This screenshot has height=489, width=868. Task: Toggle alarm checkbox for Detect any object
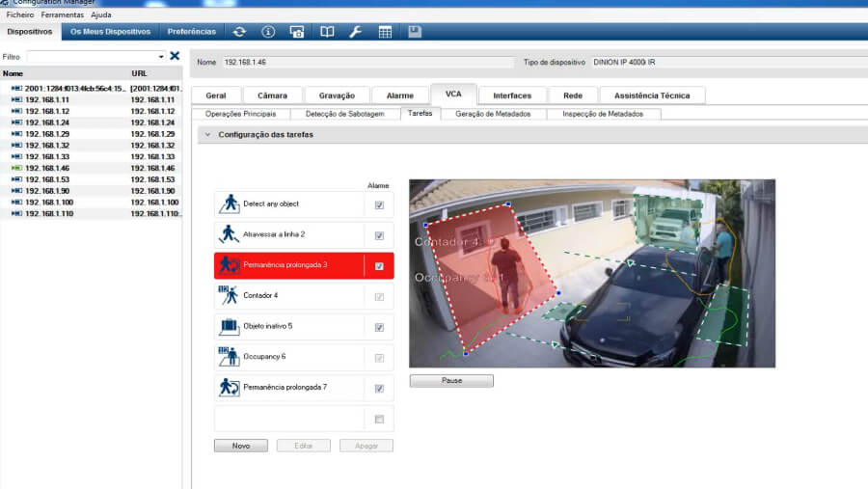379,204
